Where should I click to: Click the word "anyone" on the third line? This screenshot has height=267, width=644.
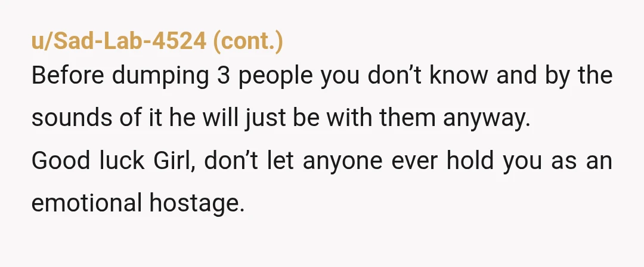point(342,162)
